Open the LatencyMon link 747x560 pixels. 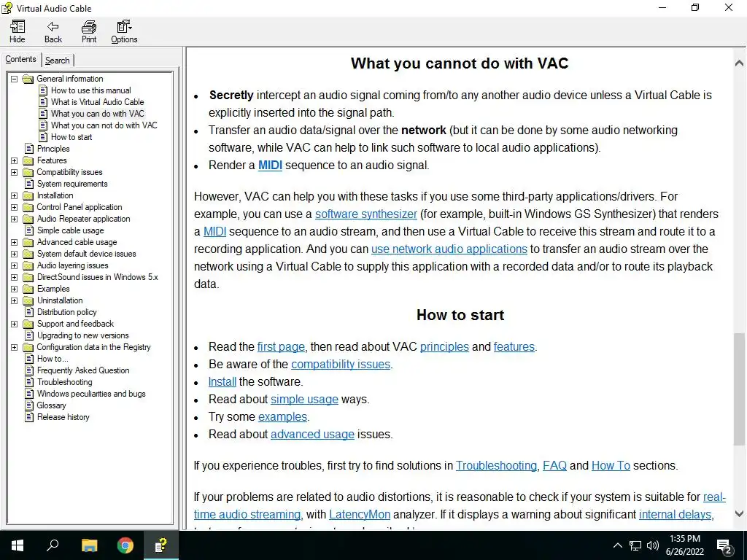[360, 514]
